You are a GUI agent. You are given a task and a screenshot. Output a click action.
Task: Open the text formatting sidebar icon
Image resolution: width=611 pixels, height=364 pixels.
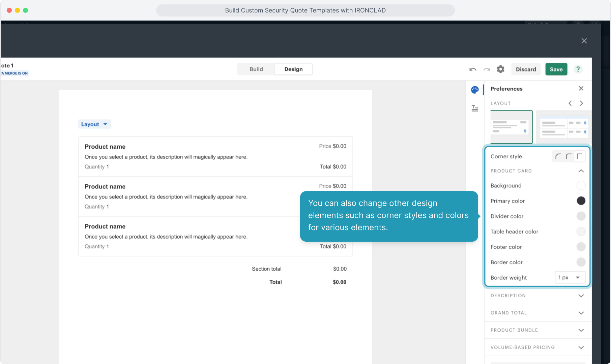tap(475, 108)
